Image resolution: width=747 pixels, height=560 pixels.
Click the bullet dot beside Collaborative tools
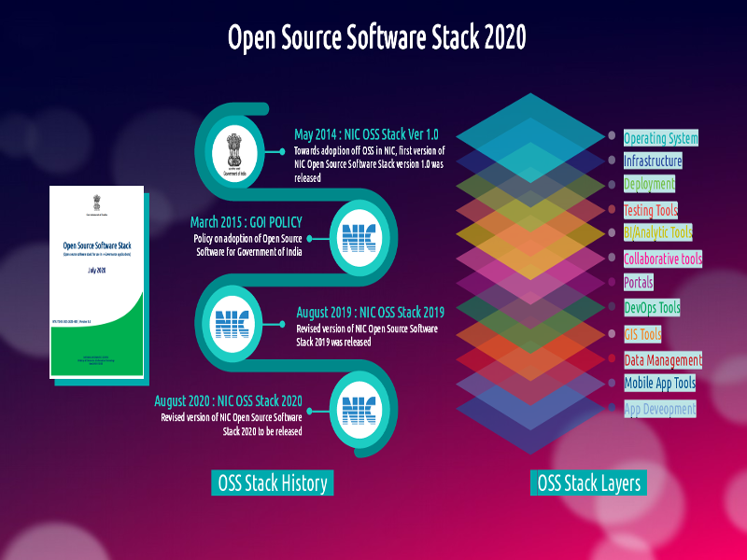(x=612, y=258)
